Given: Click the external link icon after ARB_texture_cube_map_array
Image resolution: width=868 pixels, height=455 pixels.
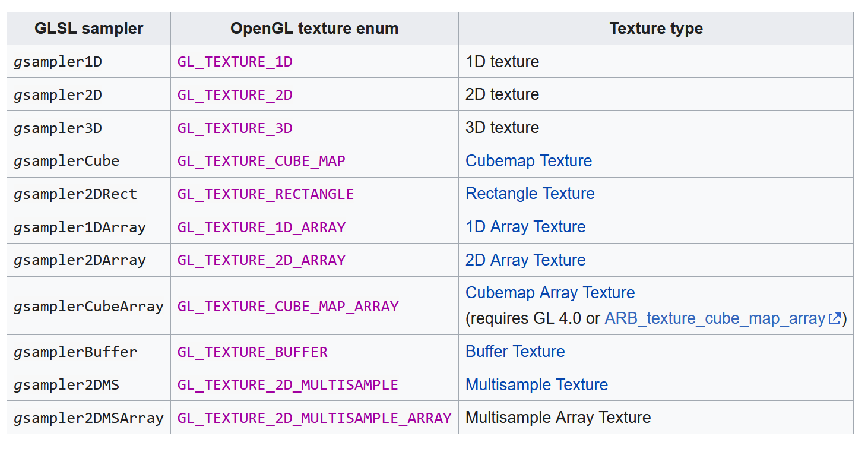Looking at the screenshot, I should (x=835, y=319).
